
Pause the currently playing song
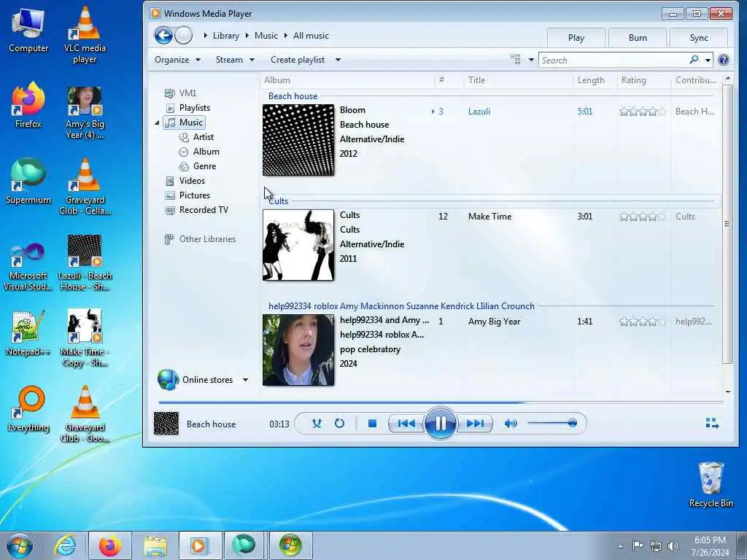click(440, 424)
